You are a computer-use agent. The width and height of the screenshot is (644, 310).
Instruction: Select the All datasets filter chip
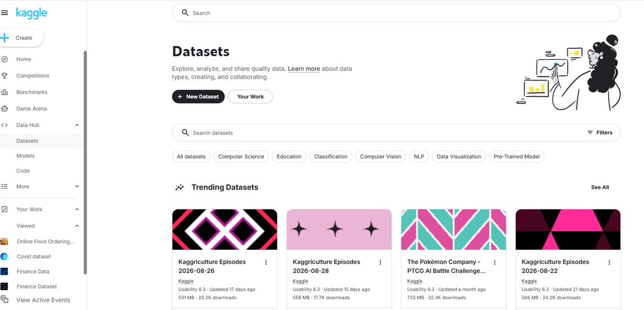coord(192,157)
